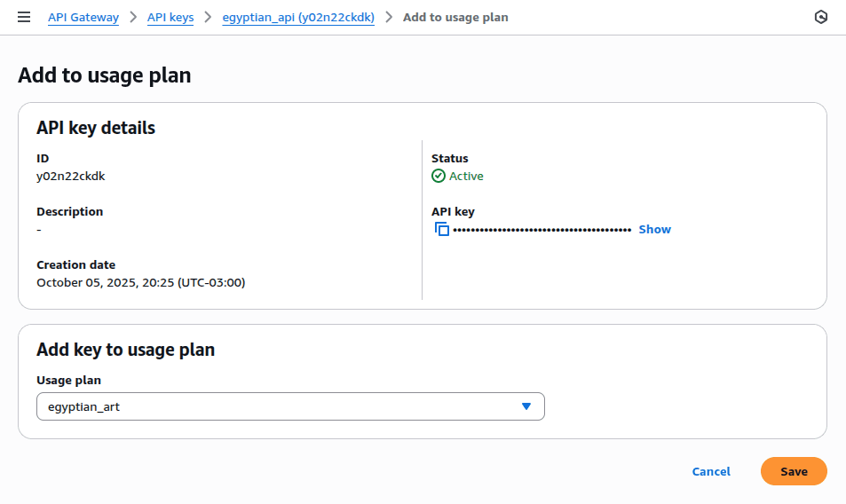Viewport: 846px width, 504px height.
Task: Save the usage plan assignment
Action: click(794, 471)
